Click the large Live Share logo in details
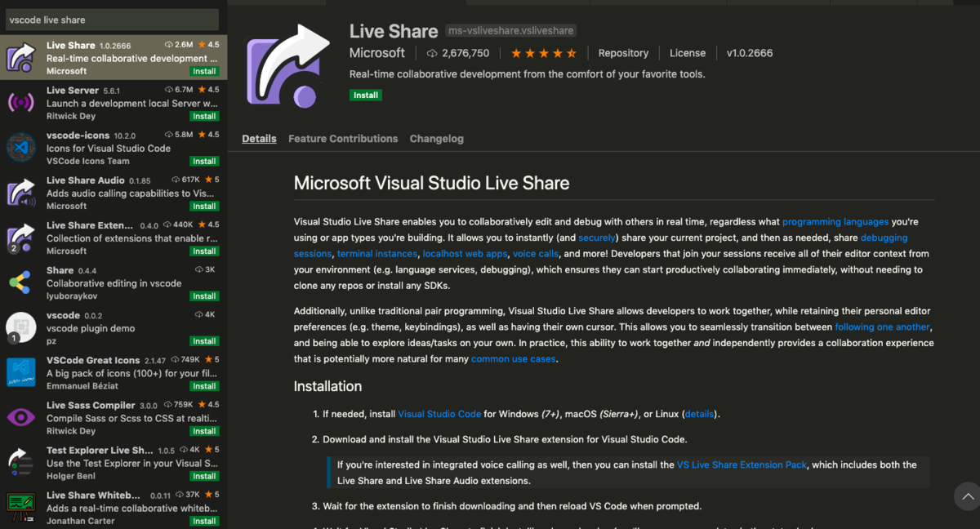 point(287,67)
